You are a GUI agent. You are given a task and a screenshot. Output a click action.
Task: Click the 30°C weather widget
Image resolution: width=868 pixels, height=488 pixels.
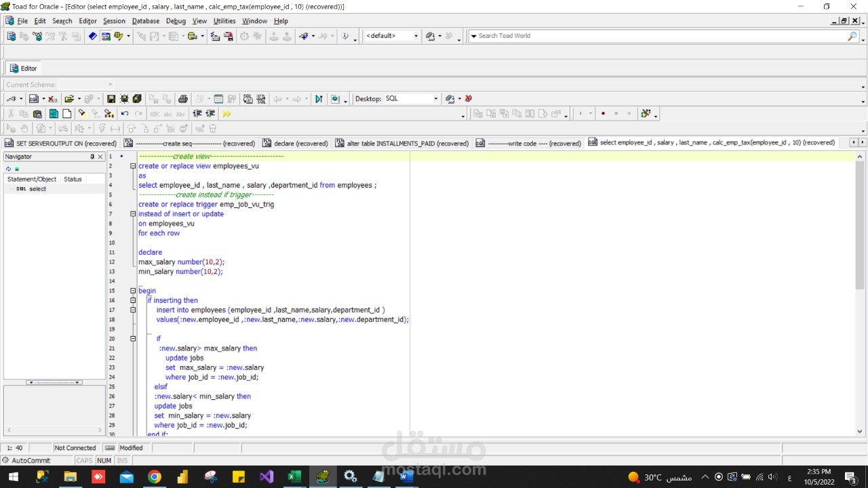pos(660,477)
